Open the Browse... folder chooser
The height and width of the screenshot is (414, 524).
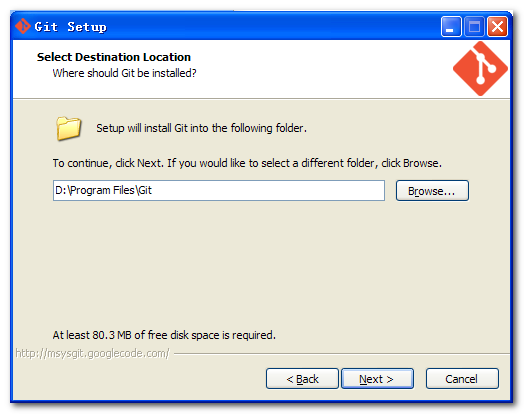432,191
